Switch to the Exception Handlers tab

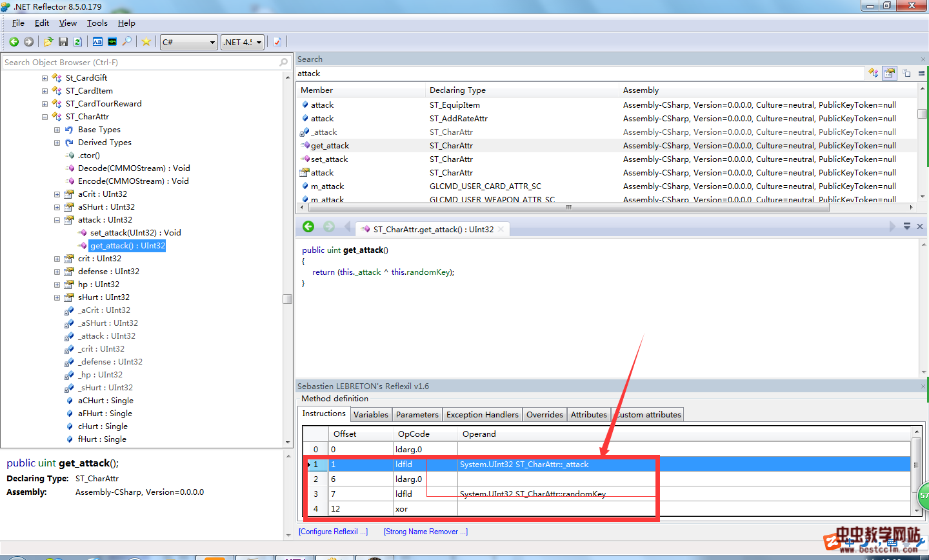pos(483,415)
